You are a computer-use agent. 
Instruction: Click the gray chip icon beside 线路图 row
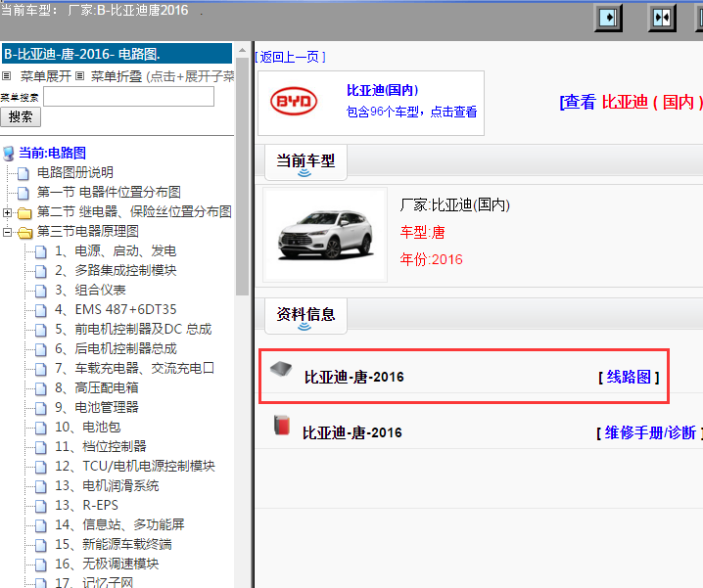coord(281,369)
